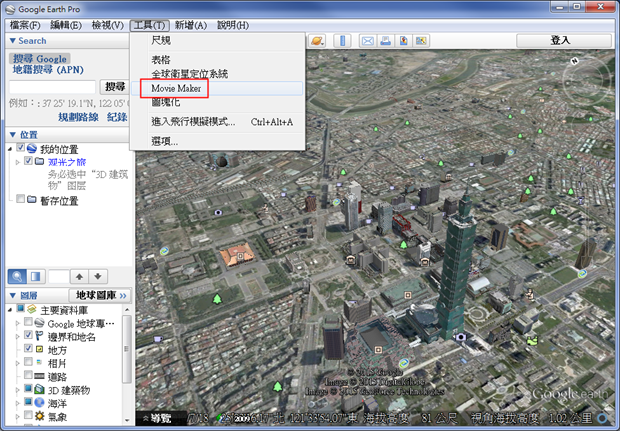Click the globe icon beside 我的位置
This screenshot has width=620, height=431.
pos(32,149)
